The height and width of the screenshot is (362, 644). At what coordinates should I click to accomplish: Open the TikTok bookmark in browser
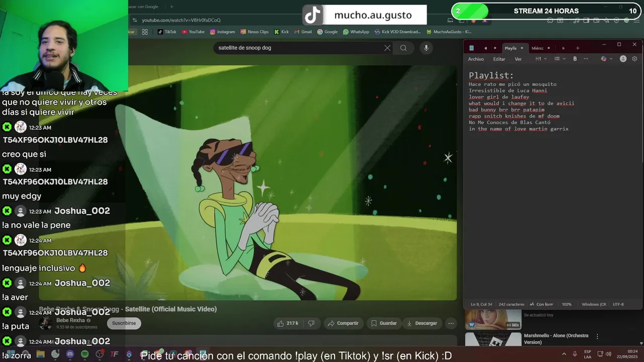click(x=167, y=32)
